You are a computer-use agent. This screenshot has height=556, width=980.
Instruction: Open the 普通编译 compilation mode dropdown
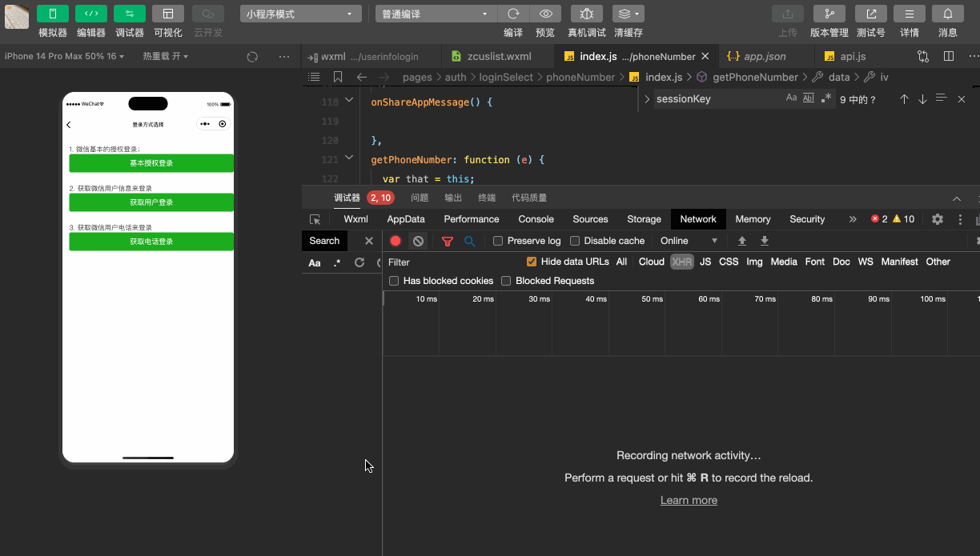point(435,13)
